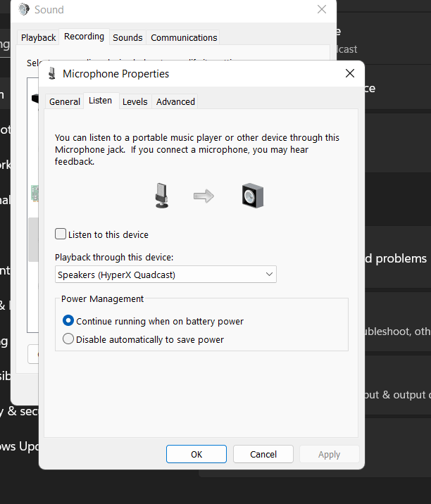Close the Sound window
The width and height of the screenshot is (431, 504).
click(x=322, y=9)
